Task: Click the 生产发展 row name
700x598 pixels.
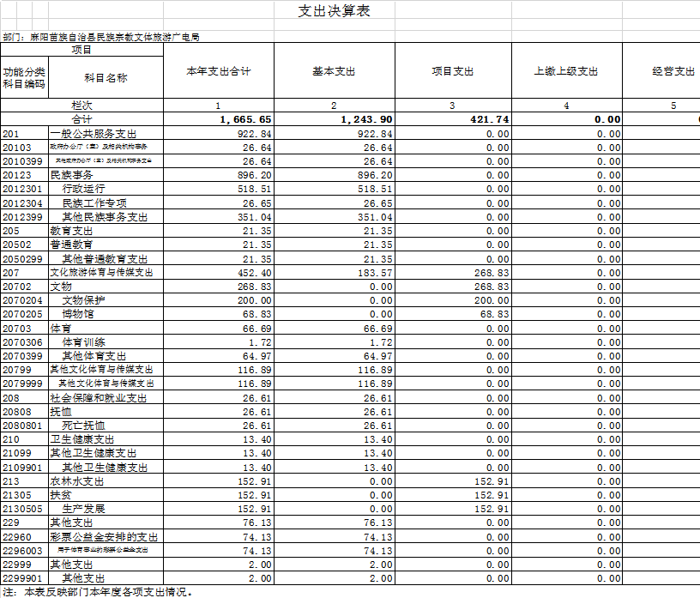Action: 82,509
